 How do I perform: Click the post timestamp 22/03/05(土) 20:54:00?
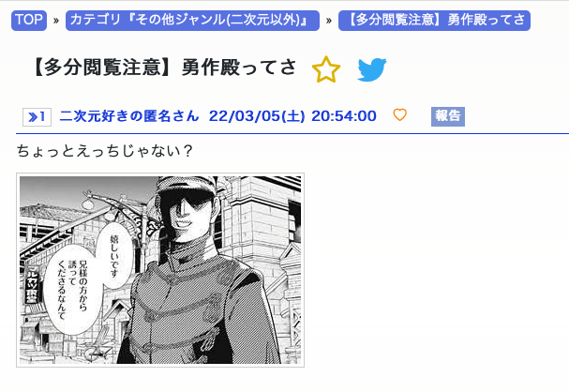(x=292, y=116)
